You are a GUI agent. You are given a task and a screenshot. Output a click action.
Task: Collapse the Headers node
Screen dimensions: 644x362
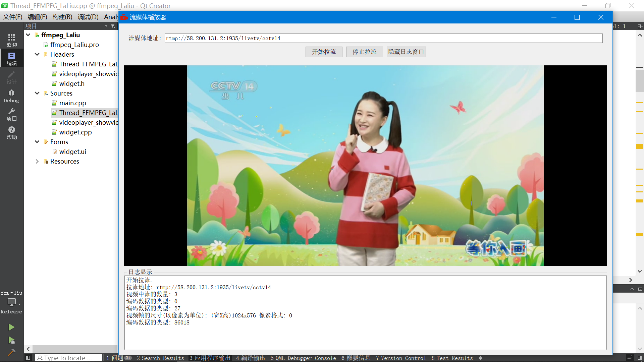[37, 54]
